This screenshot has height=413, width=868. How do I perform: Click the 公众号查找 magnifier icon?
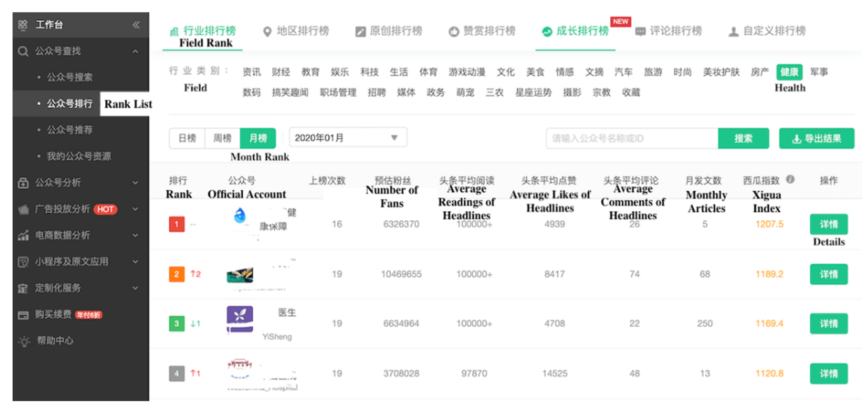point(23,51)
